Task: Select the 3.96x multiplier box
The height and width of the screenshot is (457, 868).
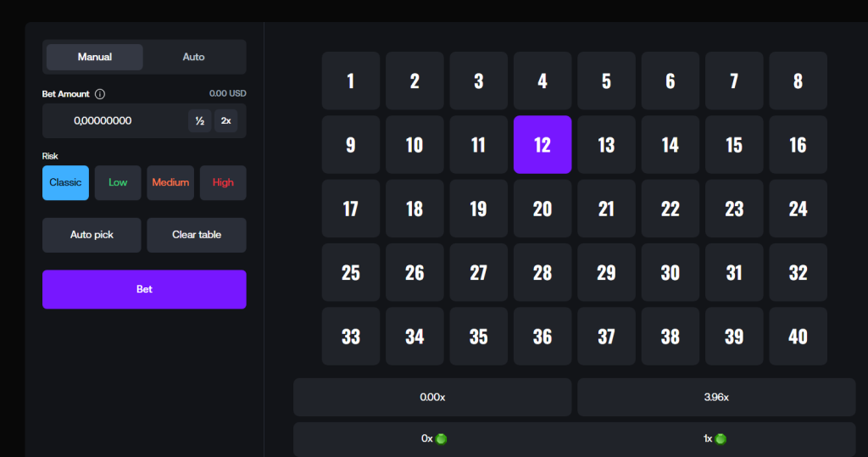Action: [716, 397]
